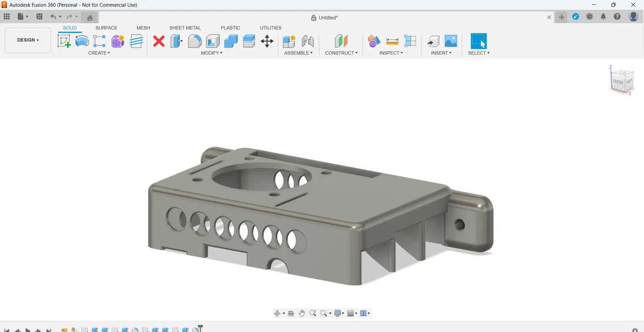Click the Insert Derive arrow icon

[x=433, y=41]
